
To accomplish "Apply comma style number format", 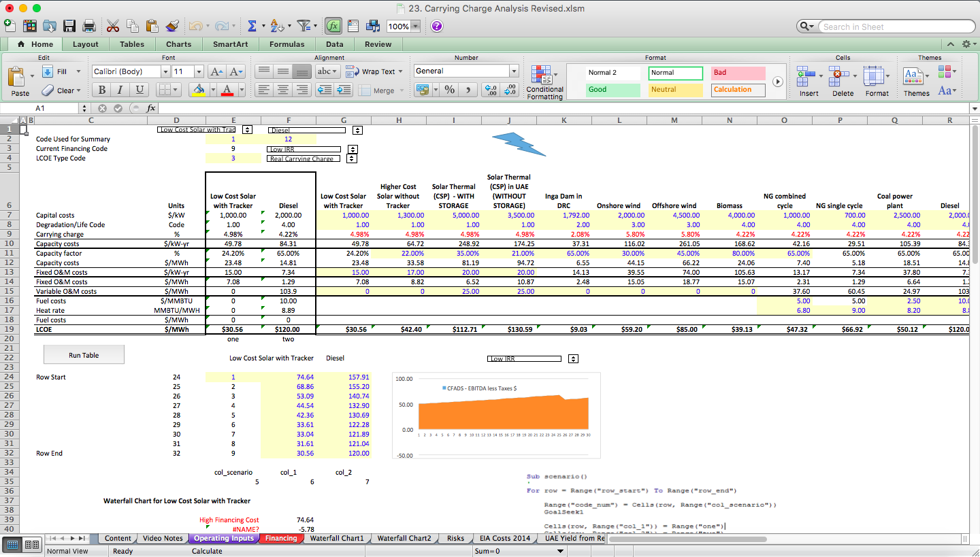I will [x=468, y=90].
